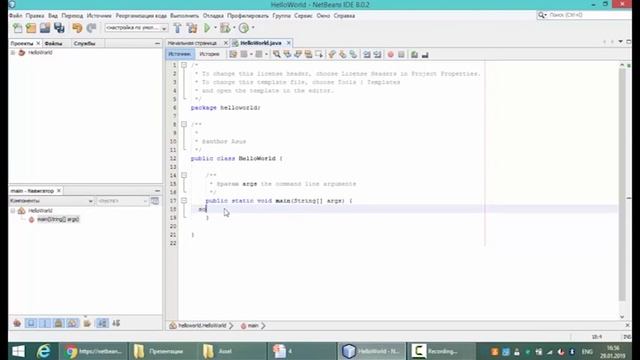The height and width of the screenshot is (360, 640).
Task: Select main(String[] args) in Navigator
Action: pyautogui.click(x=58, y=220)
